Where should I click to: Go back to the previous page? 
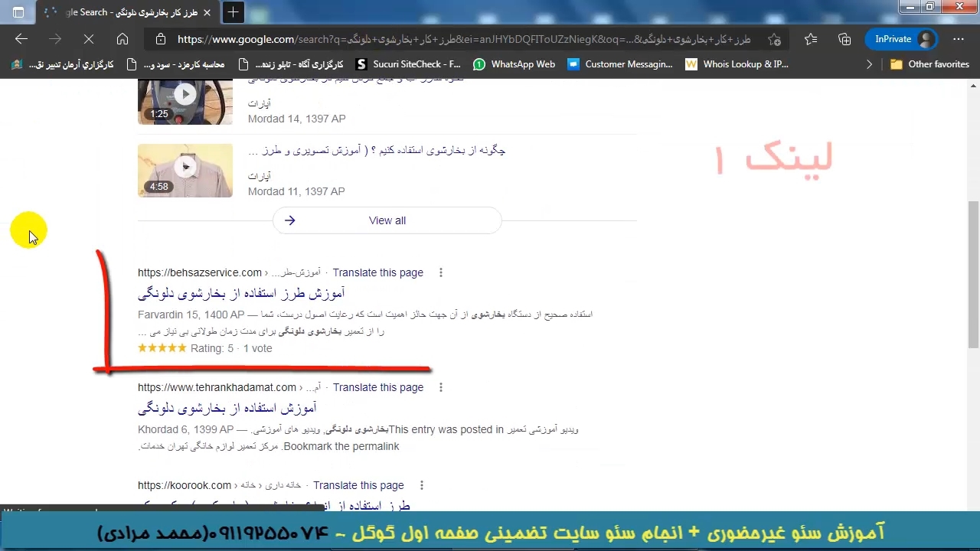click(x=21, y=39)
